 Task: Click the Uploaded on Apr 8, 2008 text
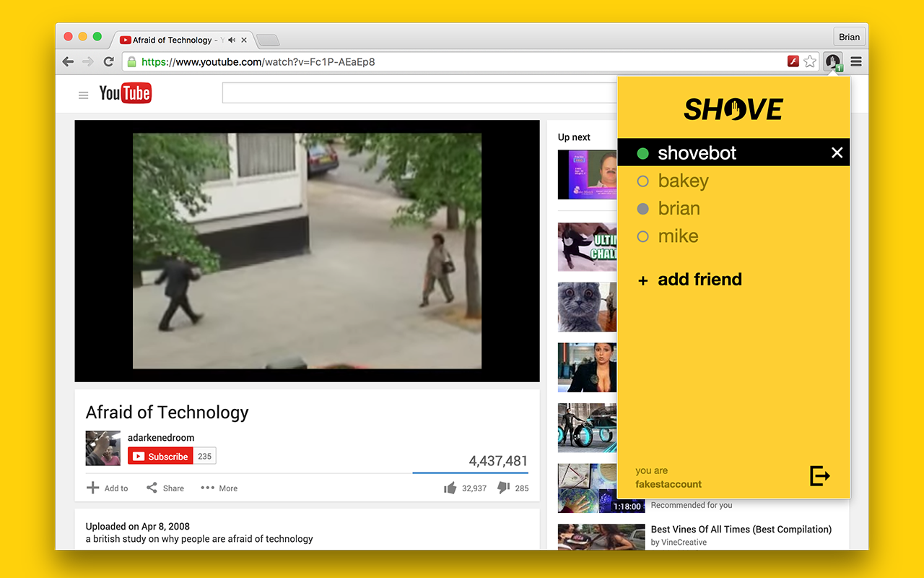coord(138,526)
